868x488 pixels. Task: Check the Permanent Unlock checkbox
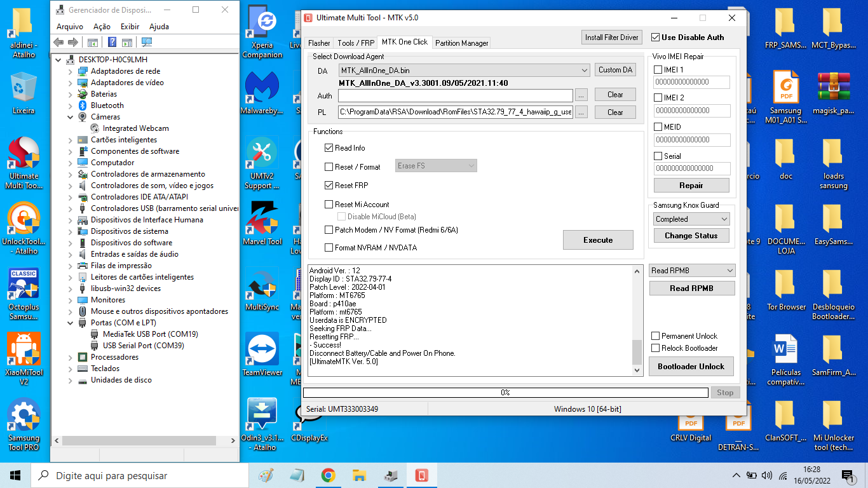click(x=656, y=336)
